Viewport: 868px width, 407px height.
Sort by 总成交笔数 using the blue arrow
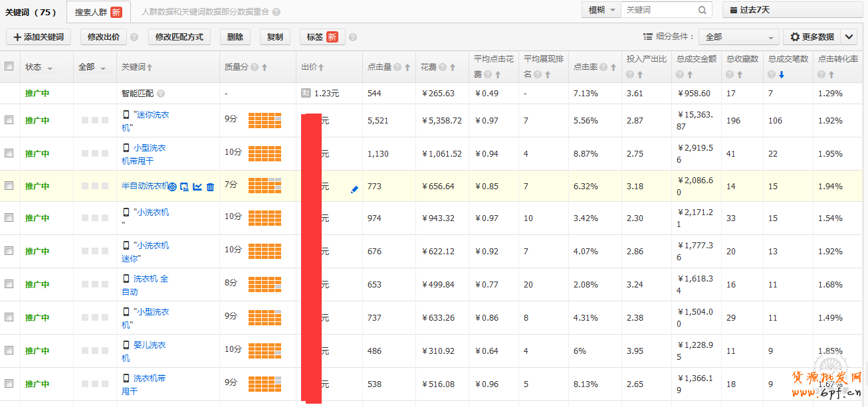pyautogui.click(x=782, y=75)
